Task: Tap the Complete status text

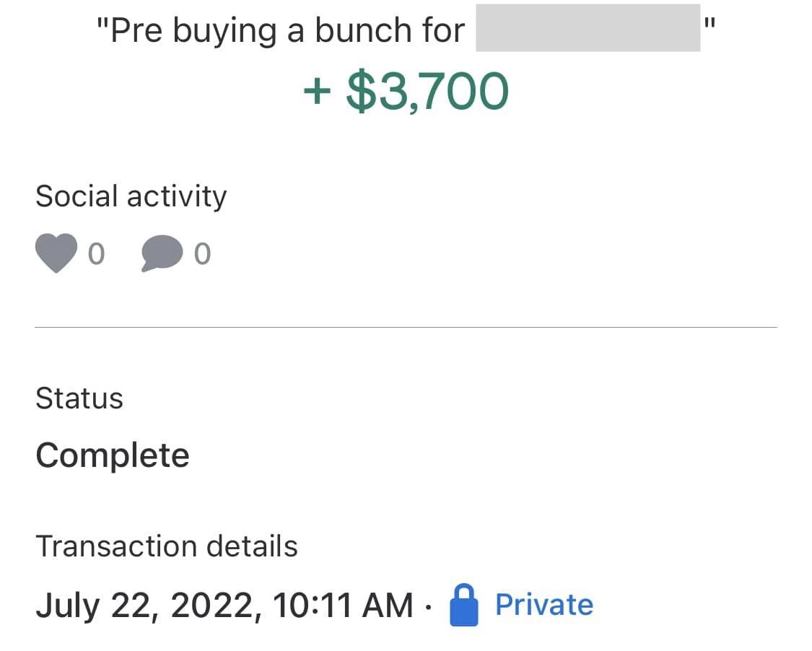Action: tap(113, 455)
